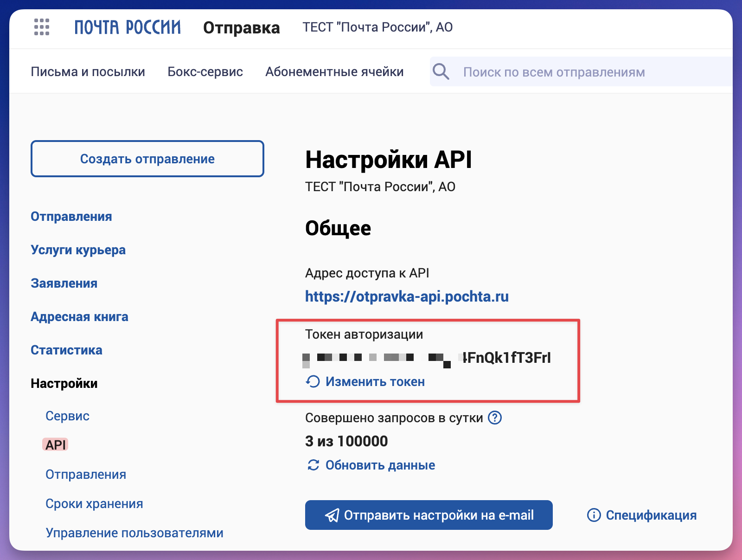Open Адресная книга in sidebar
Viewport: 742px width, 560px height.
[80, 317]
